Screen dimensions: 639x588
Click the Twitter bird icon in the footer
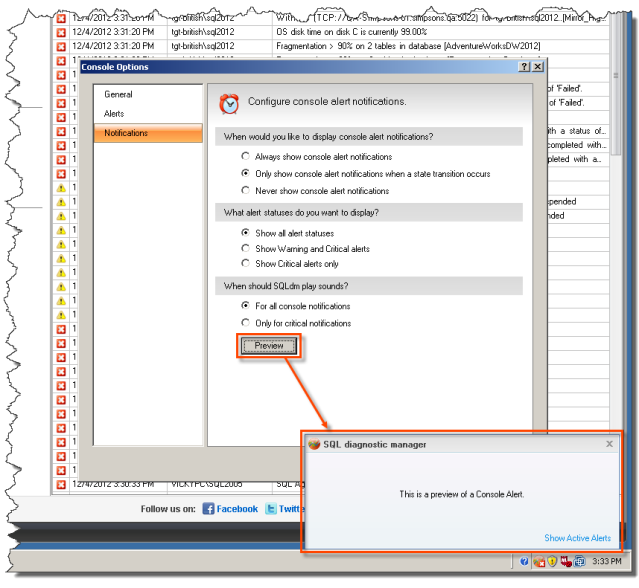click(271, 509)
